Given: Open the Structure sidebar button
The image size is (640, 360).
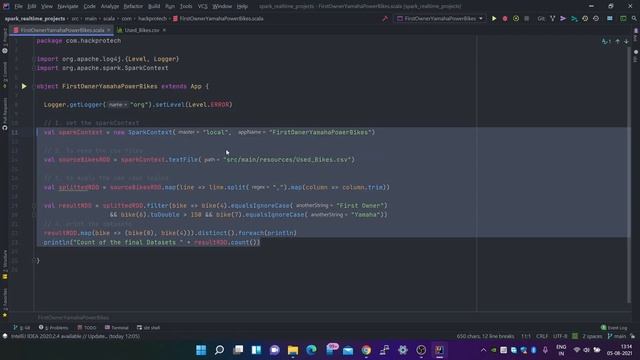Looking at the screenshot, I should [5, 265].
